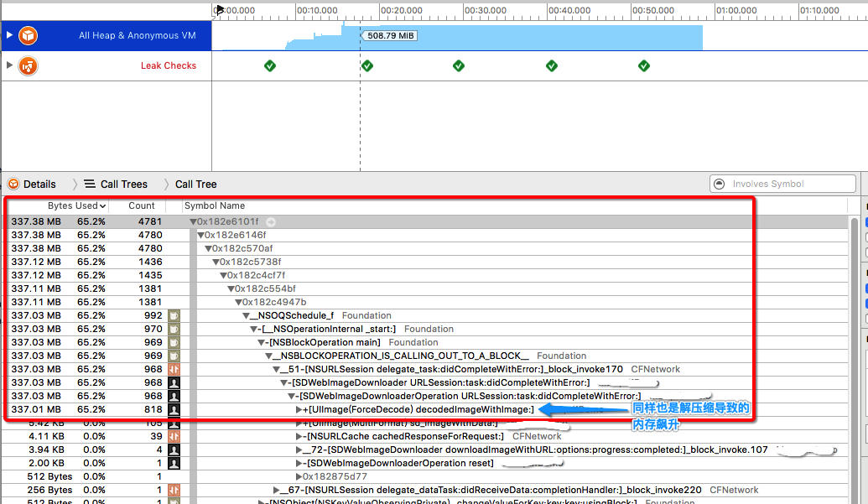Click the filter icon in Involves Symbol field
The height and width of the screenshot is (504, 868).
tap(720, 184)
